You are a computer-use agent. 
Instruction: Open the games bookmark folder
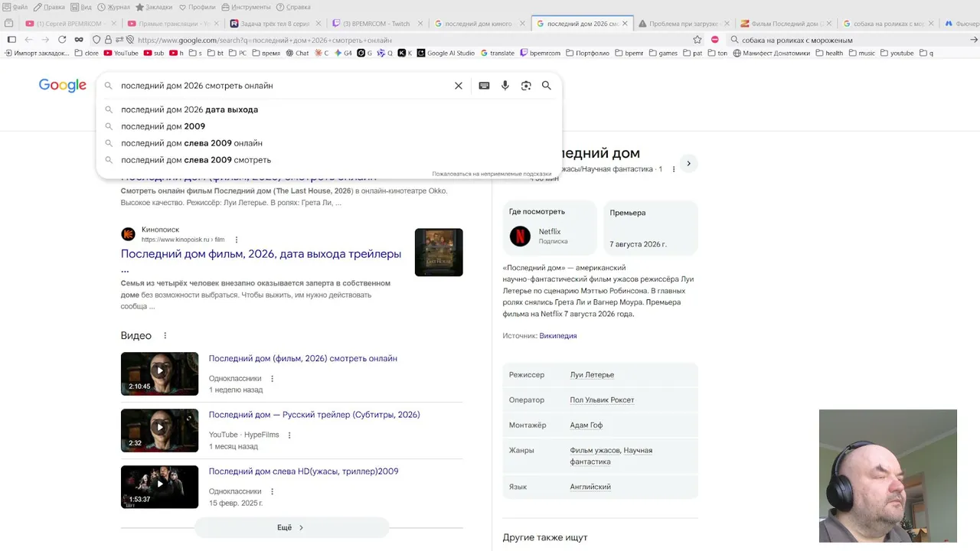click(x=663, y=54)
